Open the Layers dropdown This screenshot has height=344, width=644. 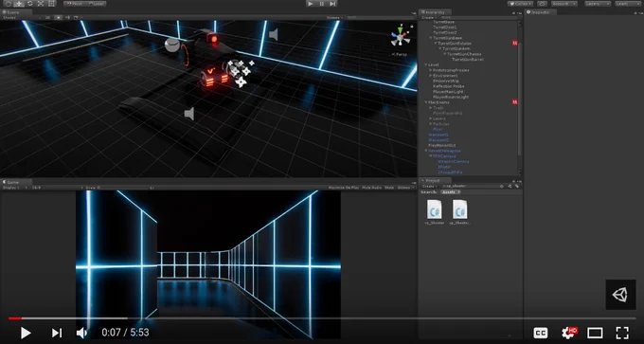597,4
